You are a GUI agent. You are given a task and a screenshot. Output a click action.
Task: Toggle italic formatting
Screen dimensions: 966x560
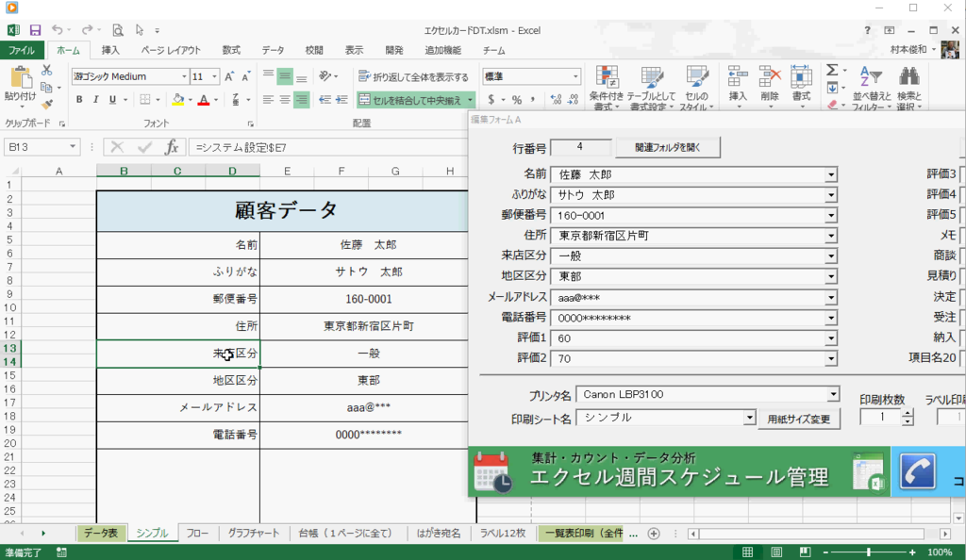(95, 100)
